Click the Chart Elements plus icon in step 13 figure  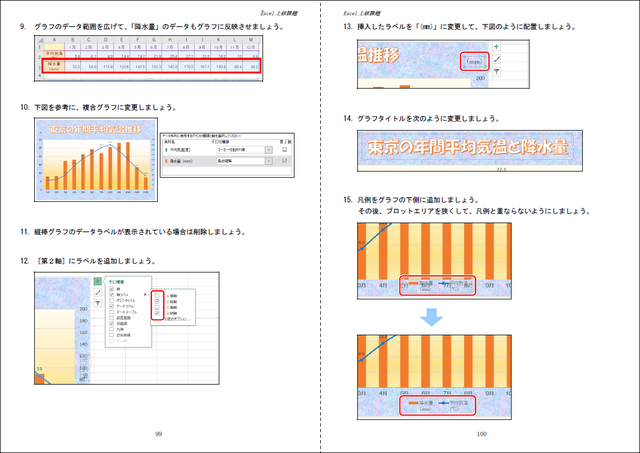[496, 47]
